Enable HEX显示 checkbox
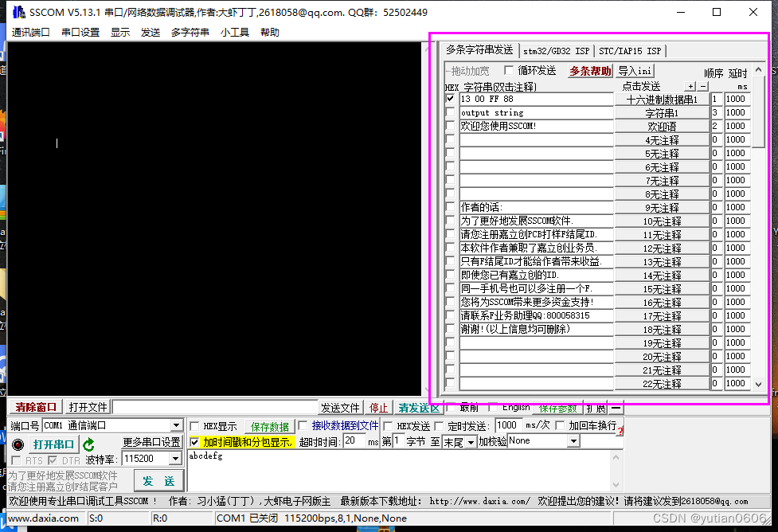The height and width of the screenshot is (532, 778). 194,426
